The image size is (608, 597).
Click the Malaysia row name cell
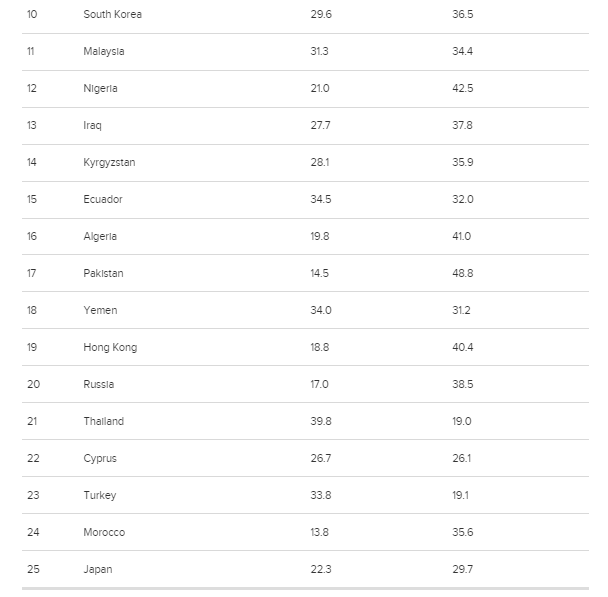coord(104,51)
